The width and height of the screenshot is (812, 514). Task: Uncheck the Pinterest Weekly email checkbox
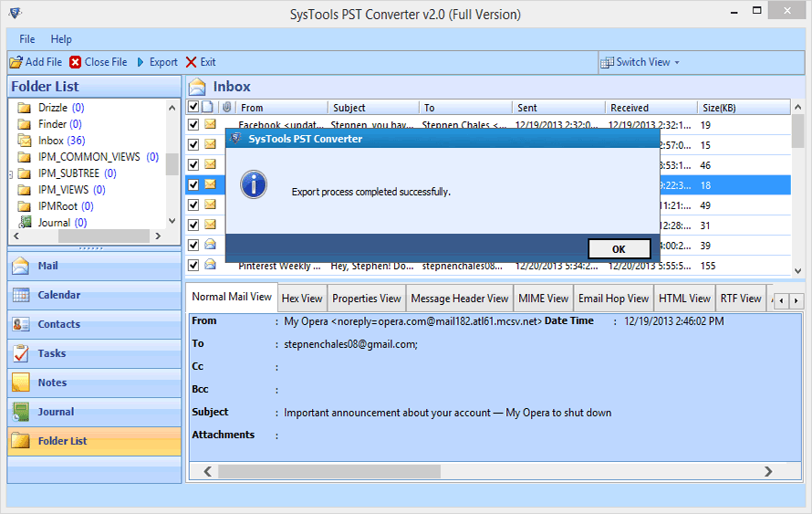pos(193,266)
